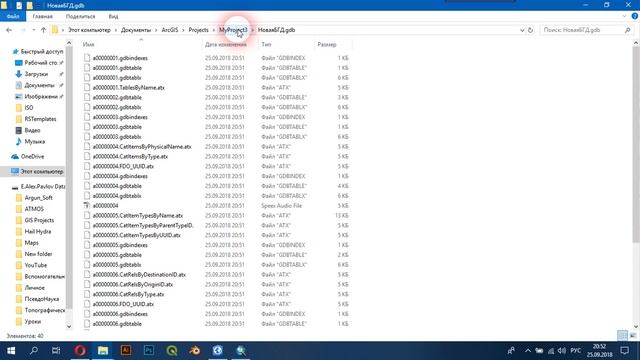Go up one folder level arrow
Viewport: 640px width, 360px height.
(x=43, y=30)
